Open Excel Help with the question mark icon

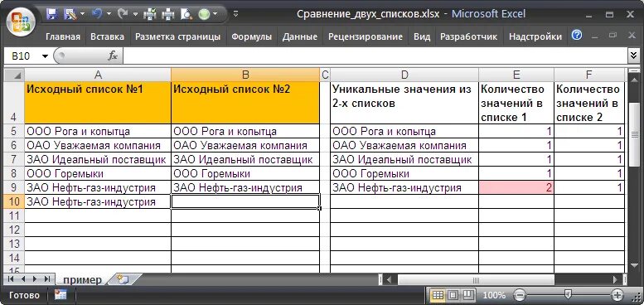click(x=577, y=36)
